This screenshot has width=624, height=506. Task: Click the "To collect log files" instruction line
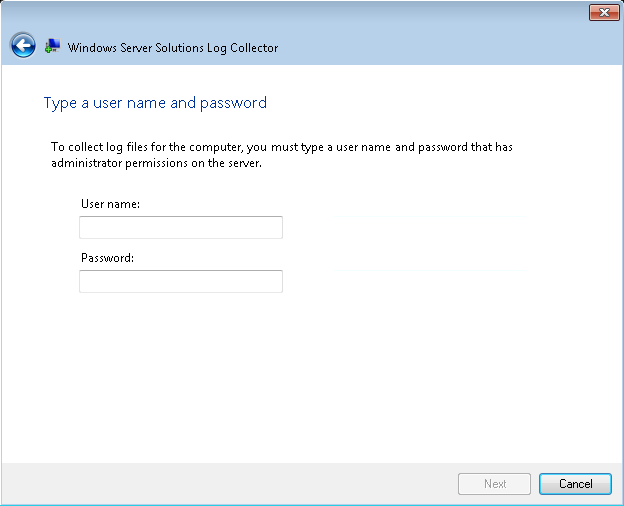coord(282,147)
